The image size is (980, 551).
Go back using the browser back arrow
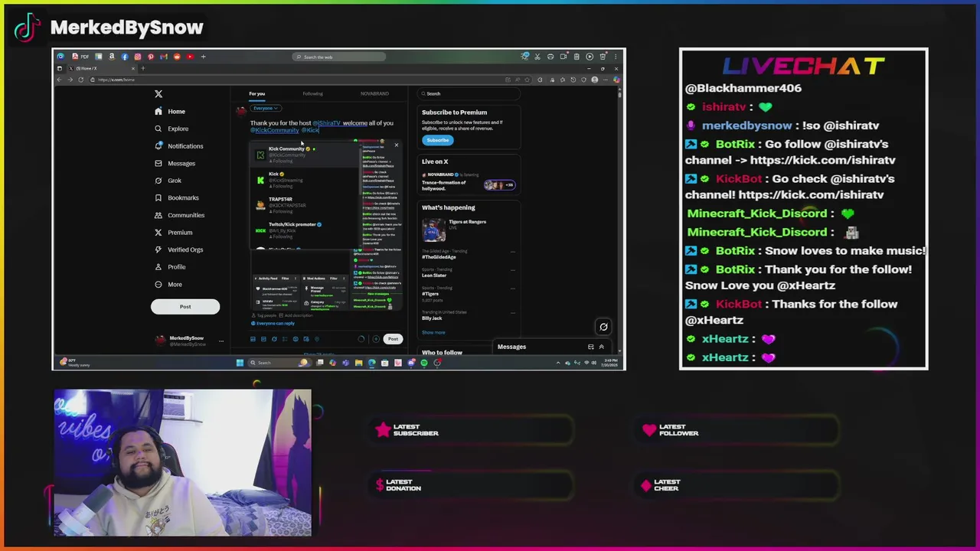click(x=60, y=80)
